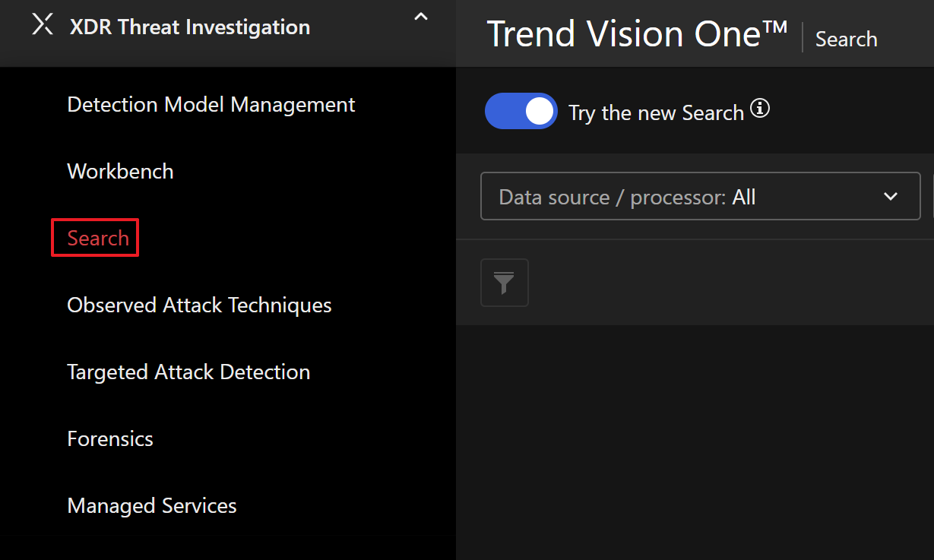Open Observed Attack Techniques
Image resolution: width=934 pixels, height=560 pixels.
[199, 305]
